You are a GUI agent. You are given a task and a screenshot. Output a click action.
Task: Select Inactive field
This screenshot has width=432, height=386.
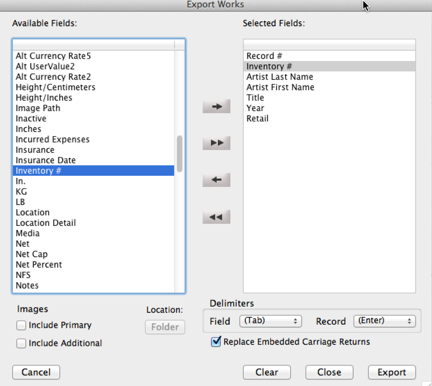[x=93, y=118]
